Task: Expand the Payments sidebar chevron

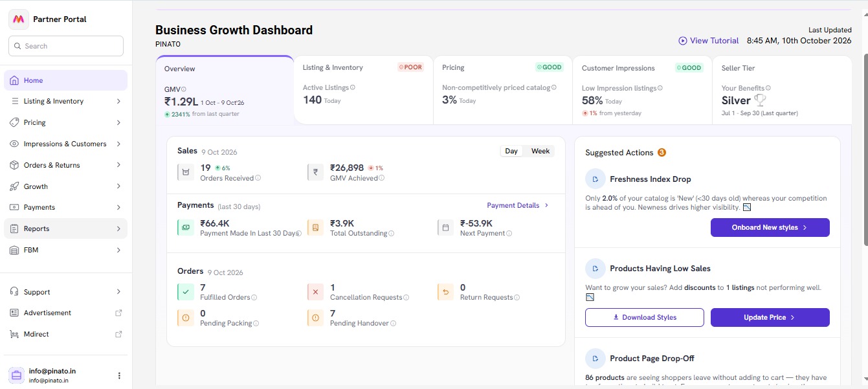Action: 118,207
